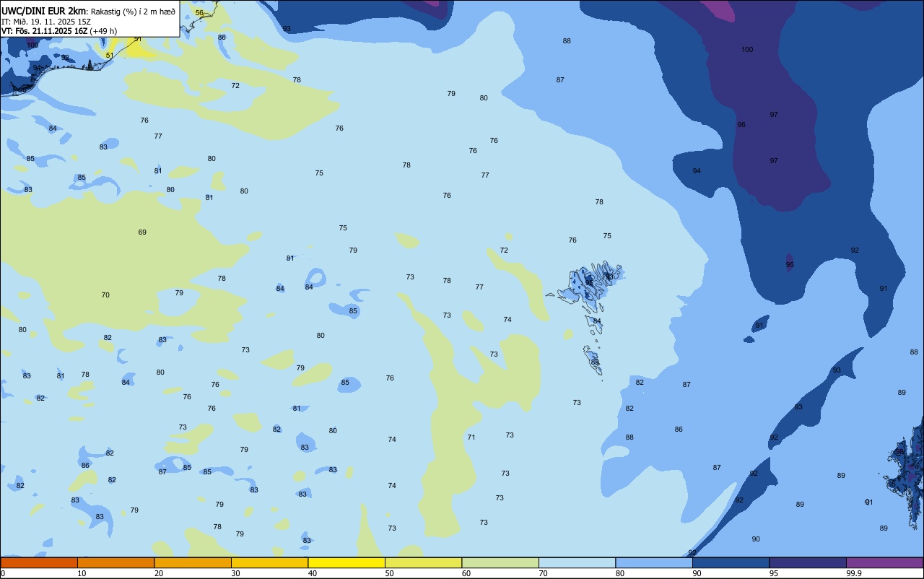Screen dimensions: 924x579
Task: Click the 'Rakastig (%) í 2 m hæð' label
Action: point(133,12)
